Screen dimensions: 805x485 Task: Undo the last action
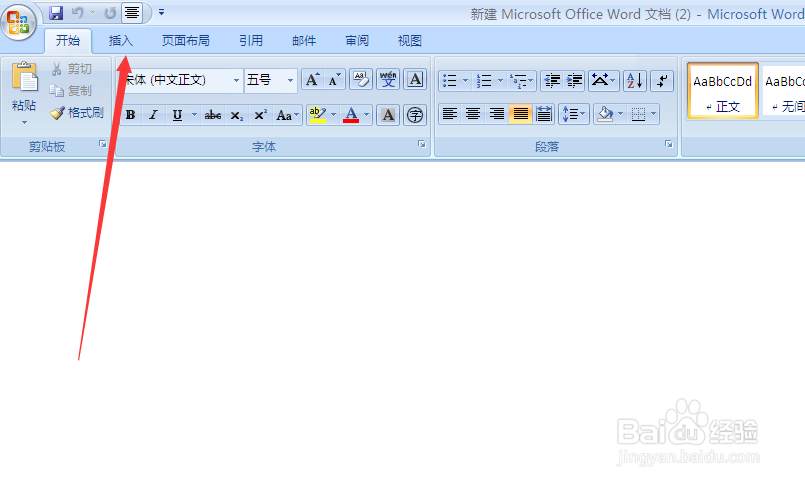click(78, 13)
